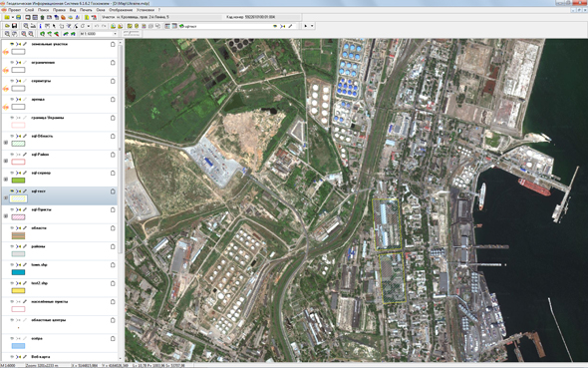Screen dimensions: 588x368
Task: Click the layer panel scroll down arrow
Action: 121,359
